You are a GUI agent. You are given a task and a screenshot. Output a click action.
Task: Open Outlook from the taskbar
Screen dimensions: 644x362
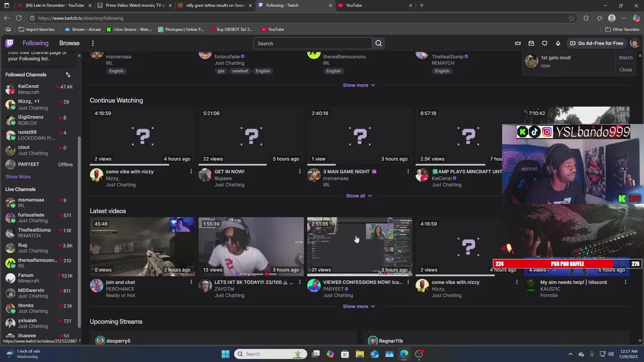[x=374, y=354]
